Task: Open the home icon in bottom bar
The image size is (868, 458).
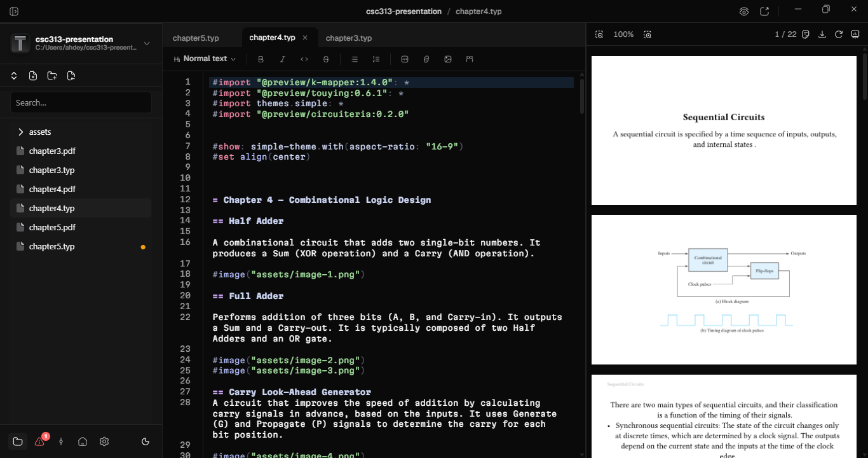Action: click(x=83, y=441)
